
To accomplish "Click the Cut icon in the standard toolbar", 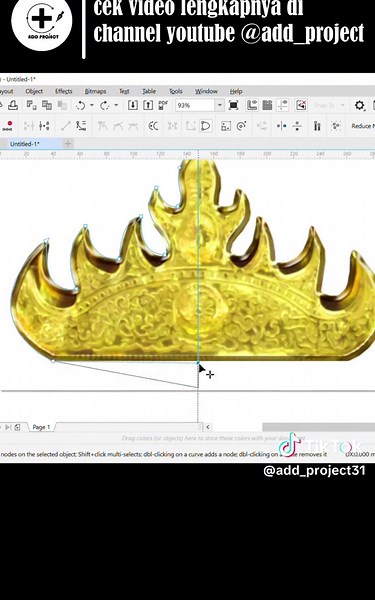I will (x=31, y=105).
